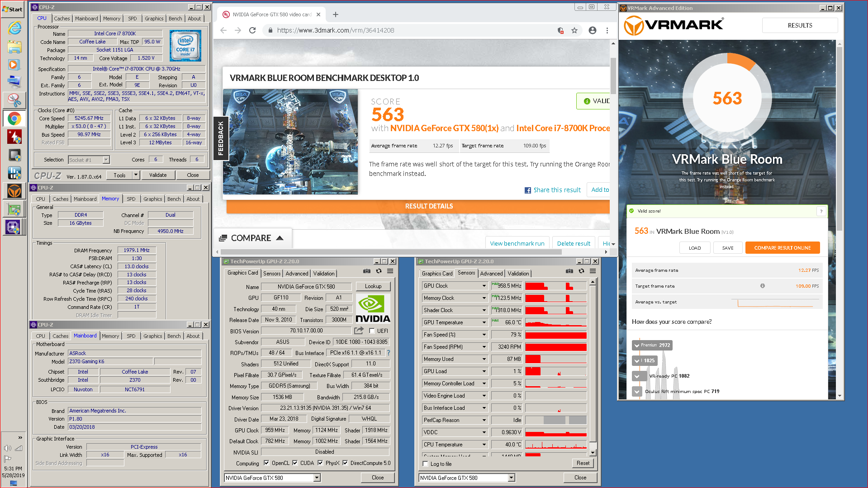Image resolution: width=868 pixels, height=488 pixels.
Task: Expand the Premium 2972 score entry
Action: pos(637,345)
